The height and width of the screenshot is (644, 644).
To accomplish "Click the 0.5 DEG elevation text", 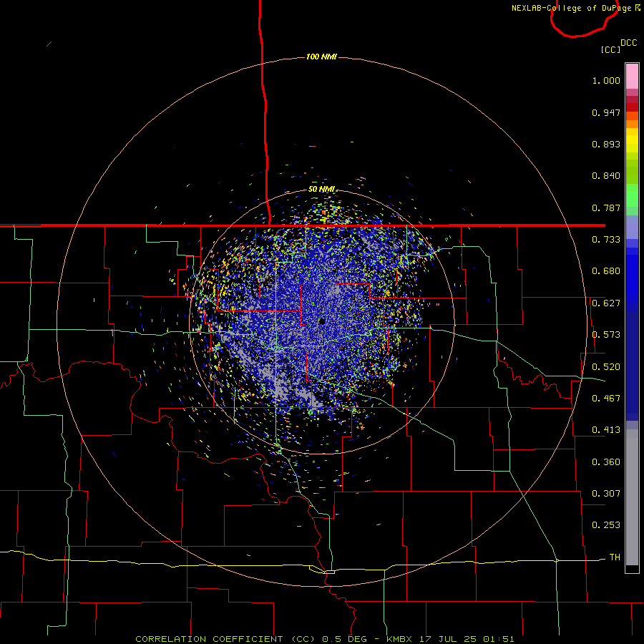I will [344, 639].
